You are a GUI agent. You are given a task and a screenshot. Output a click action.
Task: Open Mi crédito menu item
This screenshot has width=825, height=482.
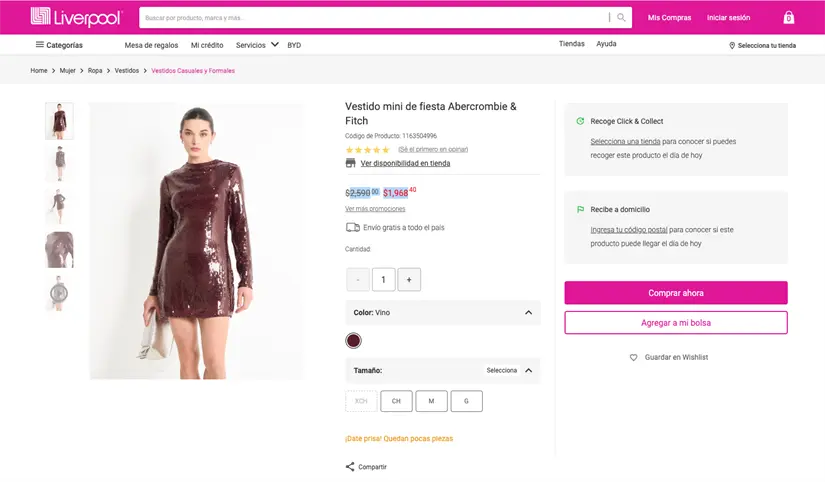pos(207,45)
